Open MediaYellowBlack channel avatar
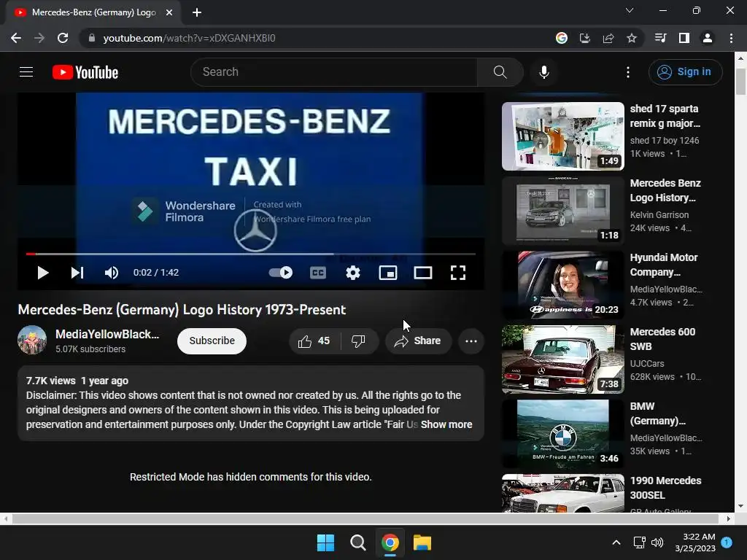Image resolution: width=747 pixels, height=560 pixels. pos(32,340)
